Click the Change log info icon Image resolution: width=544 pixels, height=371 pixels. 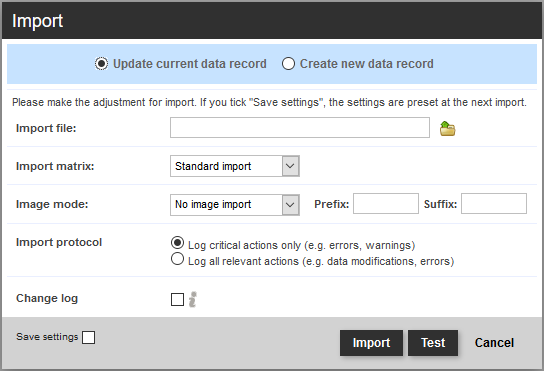(193, 299)
